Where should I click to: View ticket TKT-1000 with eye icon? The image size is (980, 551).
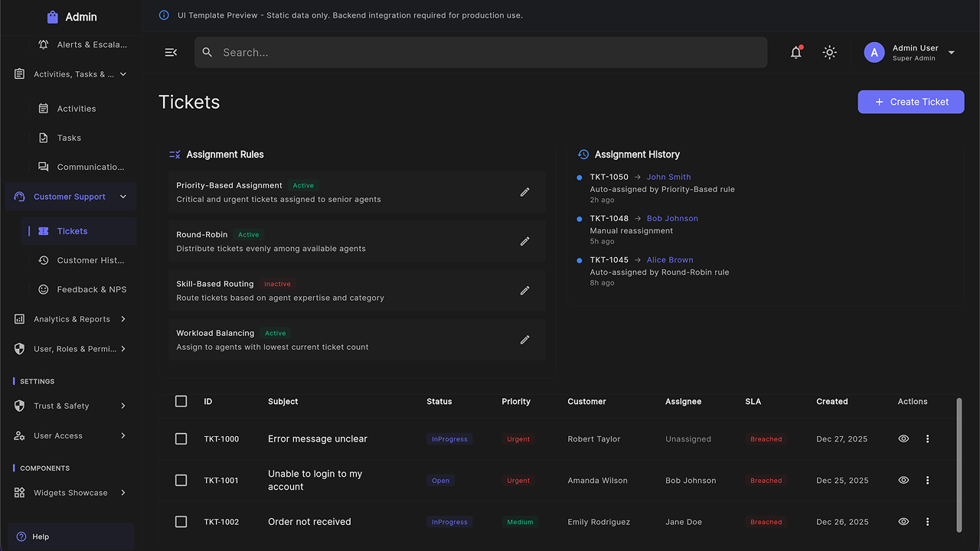coord(903,439)
